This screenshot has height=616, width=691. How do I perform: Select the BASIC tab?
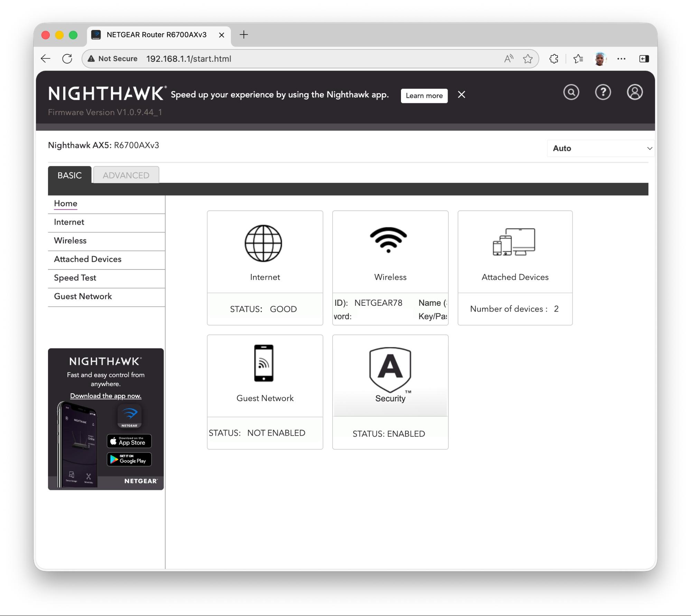point(69,175)
